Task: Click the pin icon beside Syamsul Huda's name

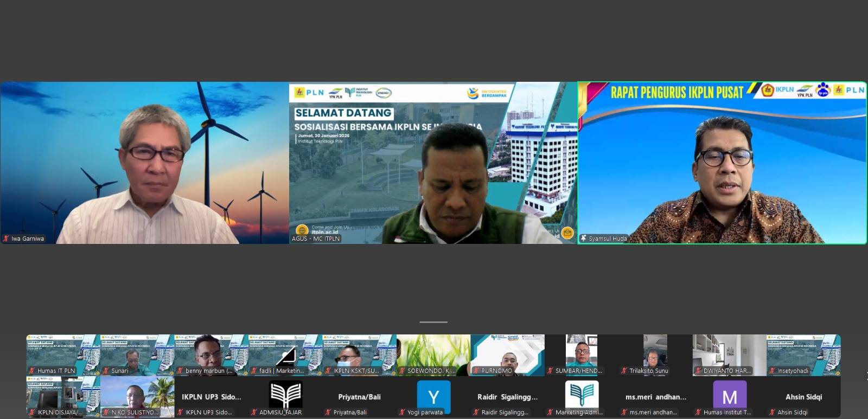Action: 584,238
